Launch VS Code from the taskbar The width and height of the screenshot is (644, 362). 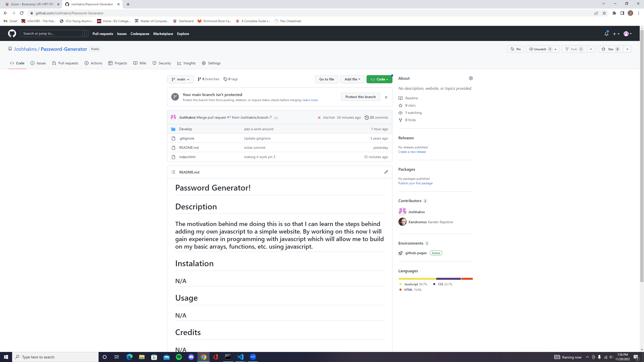click(240, 357)
